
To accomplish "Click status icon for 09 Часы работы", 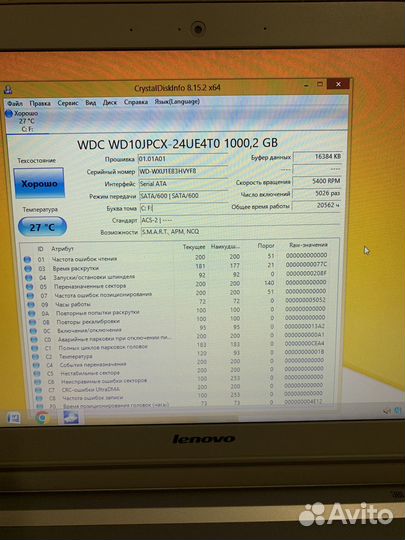I will [x=31, y=304].
